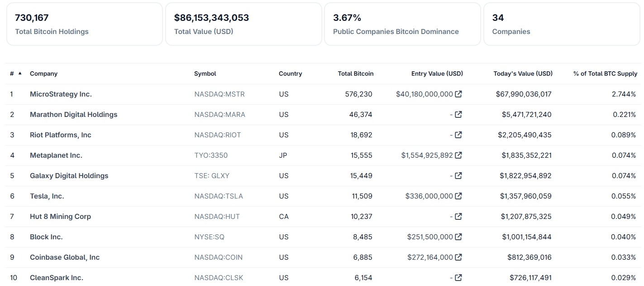The image size is (644, 286).
Task: Click supply percentage 2.744%
Action: click(x=624, y=94)
